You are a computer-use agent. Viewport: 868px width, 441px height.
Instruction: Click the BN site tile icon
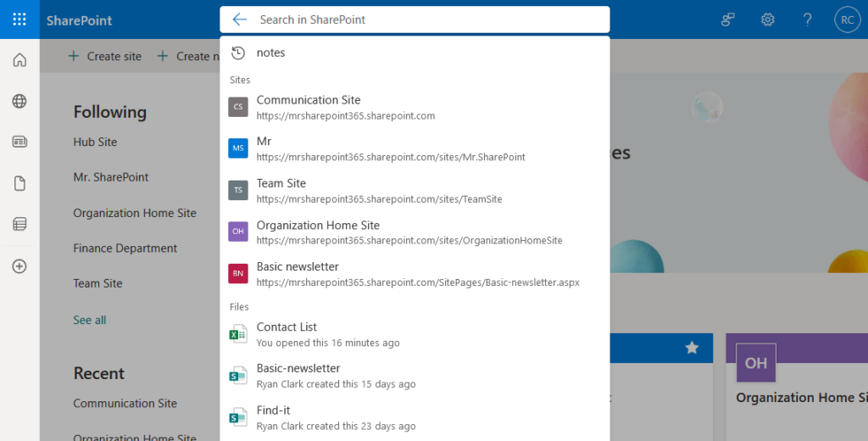[x=238, y=274]
